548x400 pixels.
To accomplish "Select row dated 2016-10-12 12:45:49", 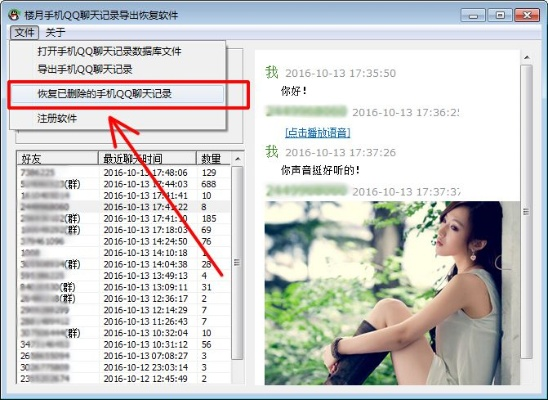I will click(x=124, y=378).
